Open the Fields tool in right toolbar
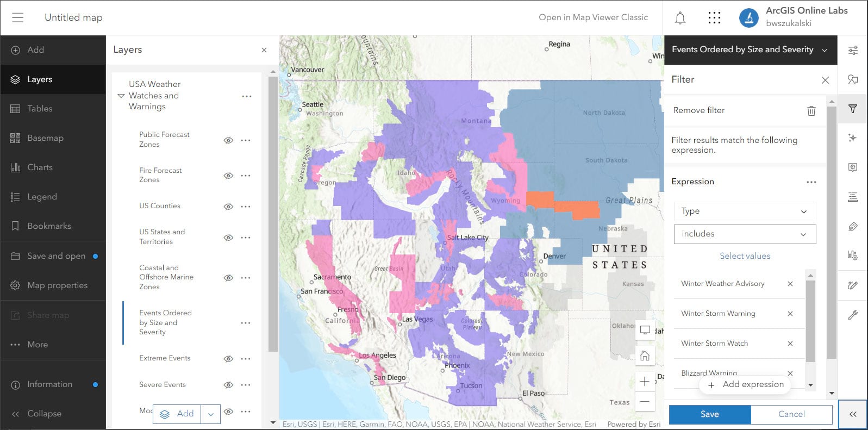The image size is (868, 430). [853, 197]
